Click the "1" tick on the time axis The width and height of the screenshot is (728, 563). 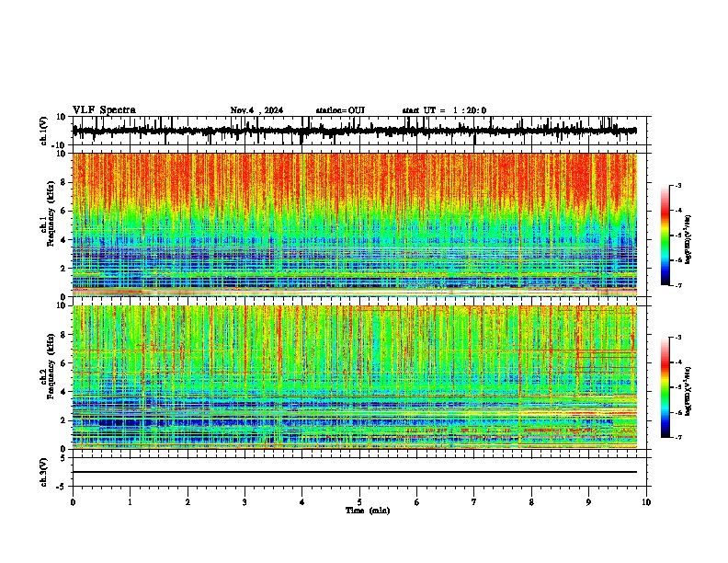pos(130,502)
